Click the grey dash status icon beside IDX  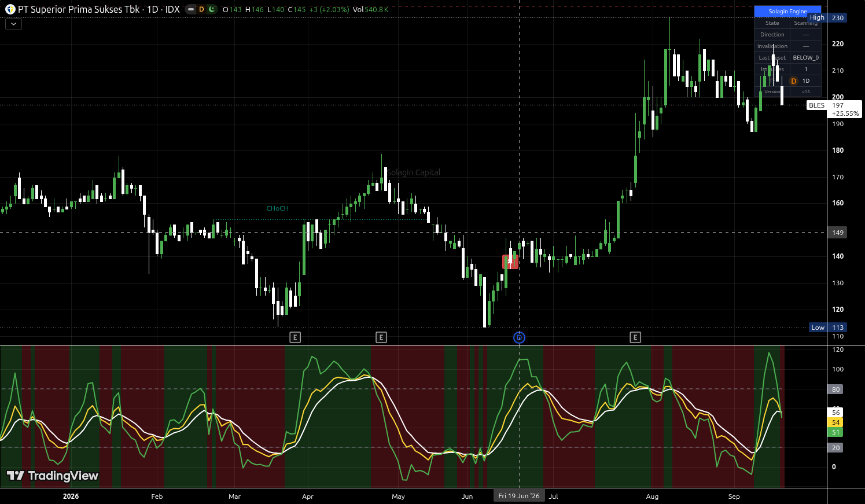click(191, 9)
